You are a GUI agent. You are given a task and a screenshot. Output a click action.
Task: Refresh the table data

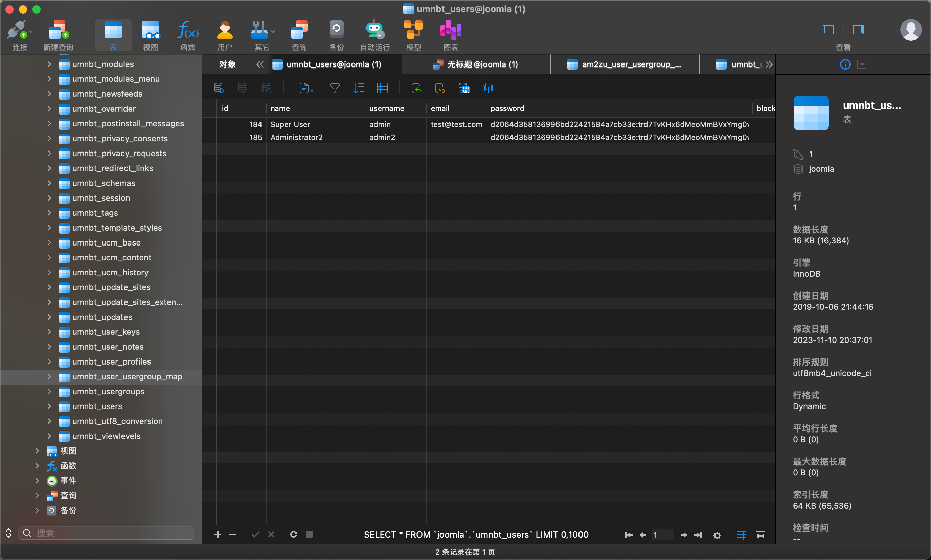click(293, 534)
